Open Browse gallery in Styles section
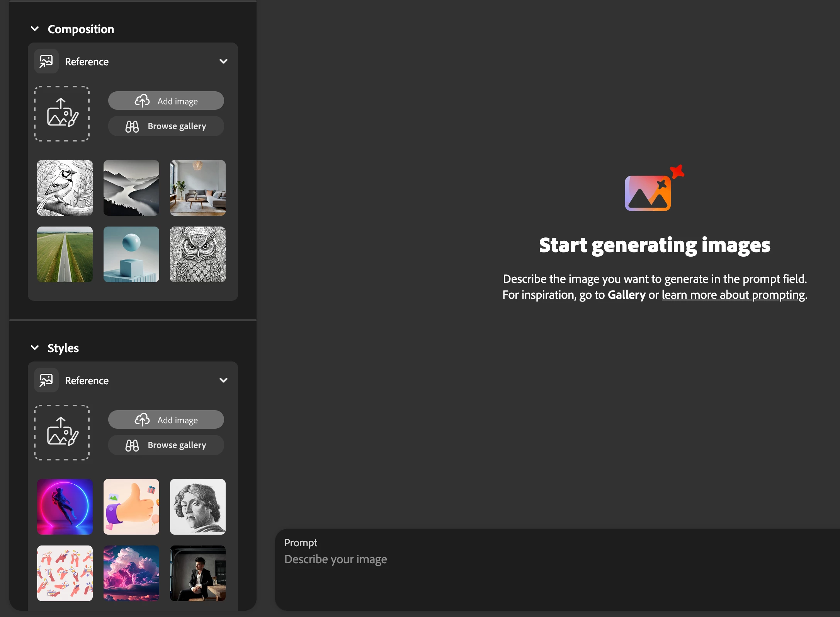The height and width of the screenshot is (617, 840). click(x=166, y=445)
